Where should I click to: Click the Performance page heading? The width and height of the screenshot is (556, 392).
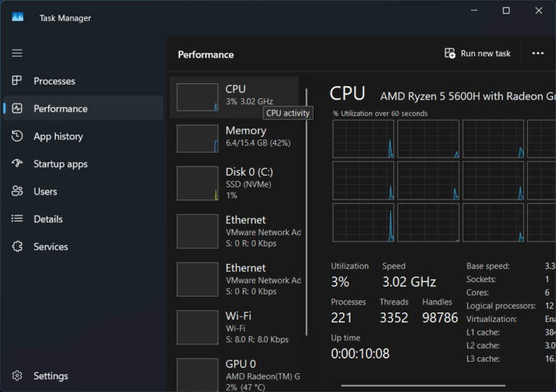point(206,54)
